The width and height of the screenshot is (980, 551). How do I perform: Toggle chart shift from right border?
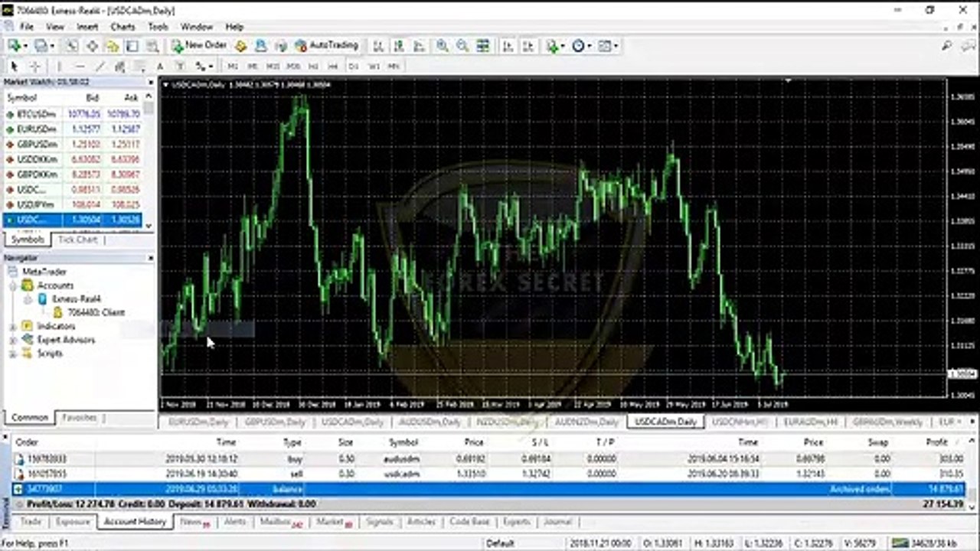coord(528,46)
